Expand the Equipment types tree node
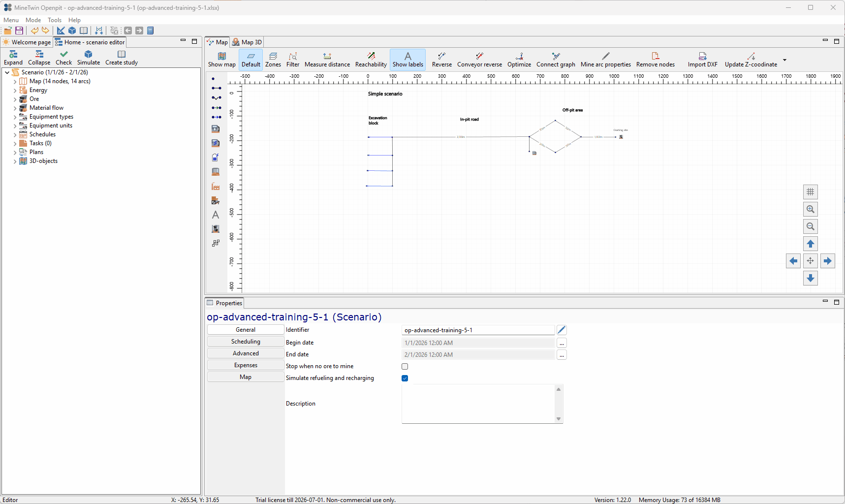 [x=15, y=117]
